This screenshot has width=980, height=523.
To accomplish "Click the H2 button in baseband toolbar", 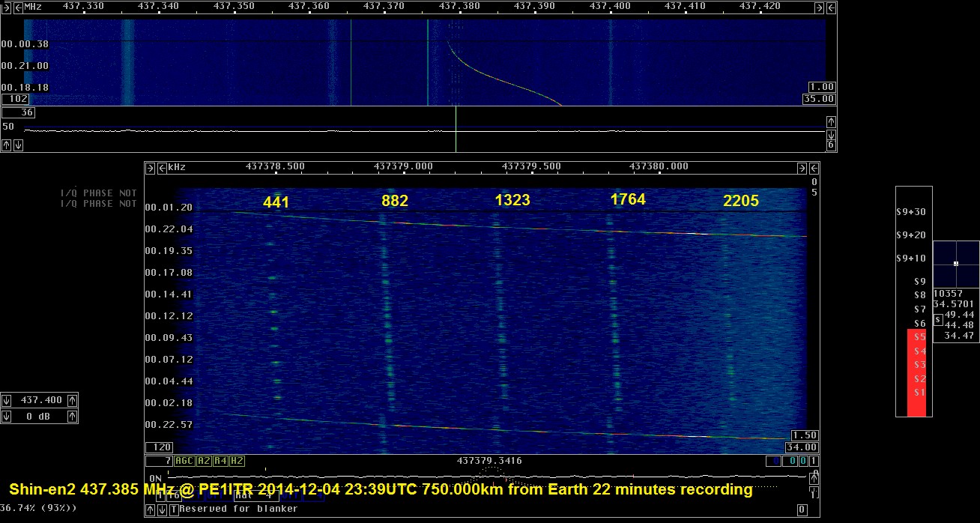I will coord(237,462).
